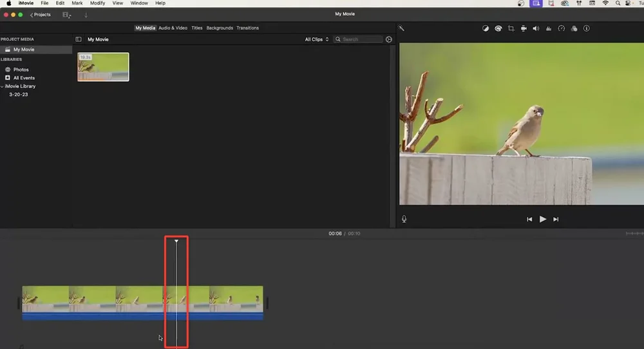Open the speed adjustment speedometer tool
The width and height of the screenshot is (644, 349).
click(x=561, y=28)
